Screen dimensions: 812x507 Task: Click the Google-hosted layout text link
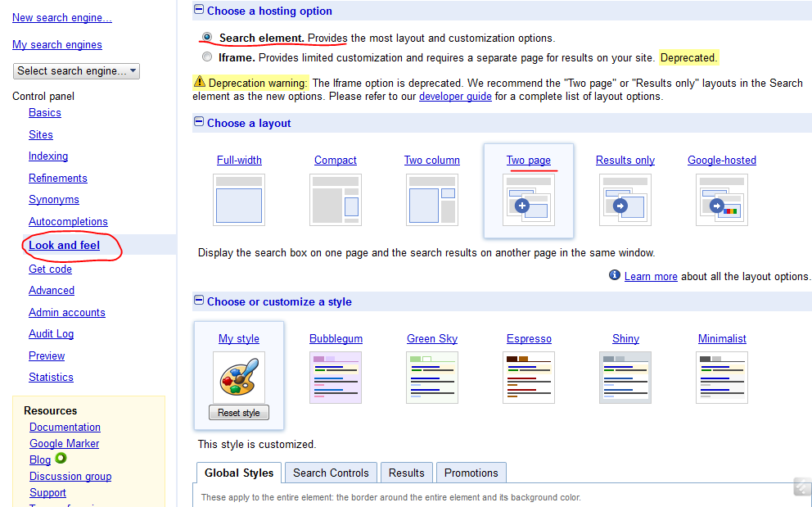point(722,161)
